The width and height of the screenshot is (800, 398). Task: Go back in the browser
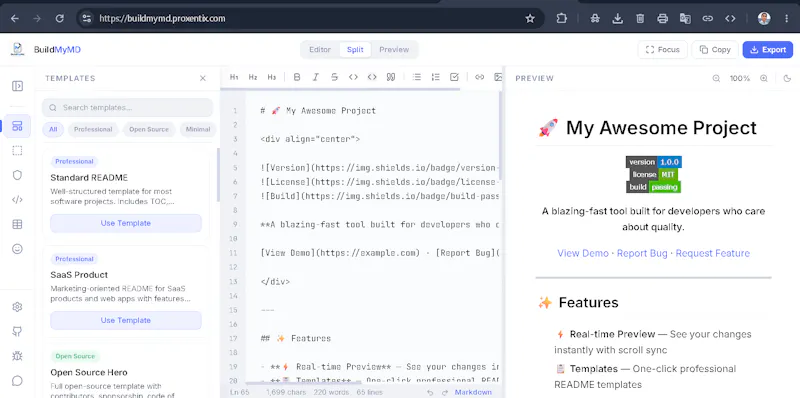[x=15, y=18]
